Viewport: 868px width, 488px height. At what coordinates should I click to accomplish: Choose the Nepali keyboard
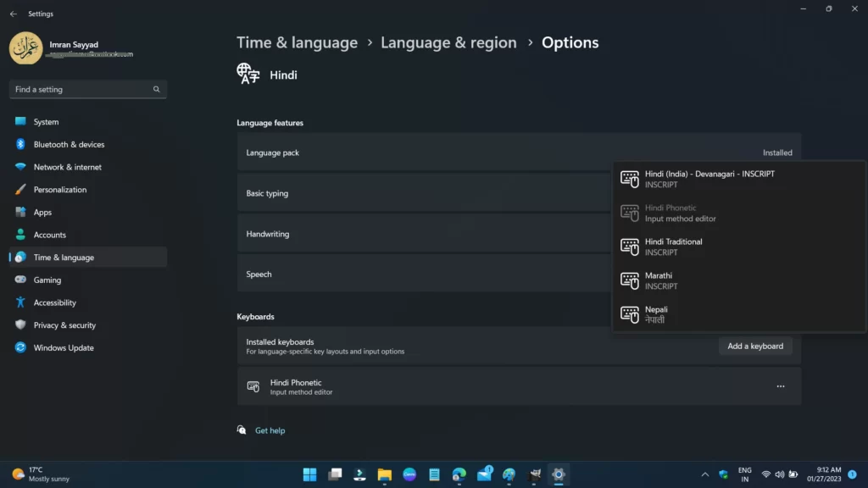[738, 314]
